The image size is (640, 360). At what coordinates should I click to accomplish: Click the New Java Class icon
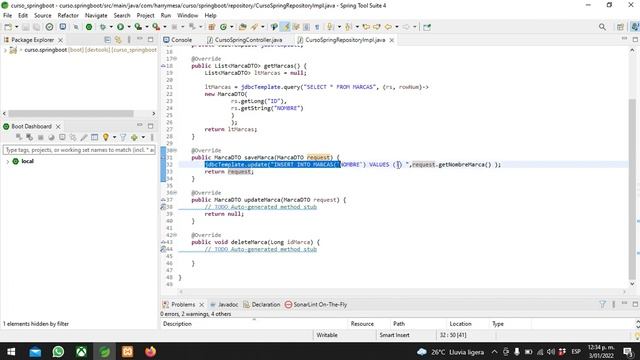223,27
